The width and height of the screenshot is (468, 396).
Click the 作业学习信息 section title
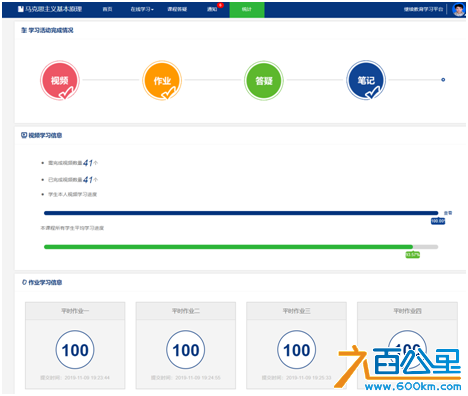pyautogui.click(x=45, y=282)
